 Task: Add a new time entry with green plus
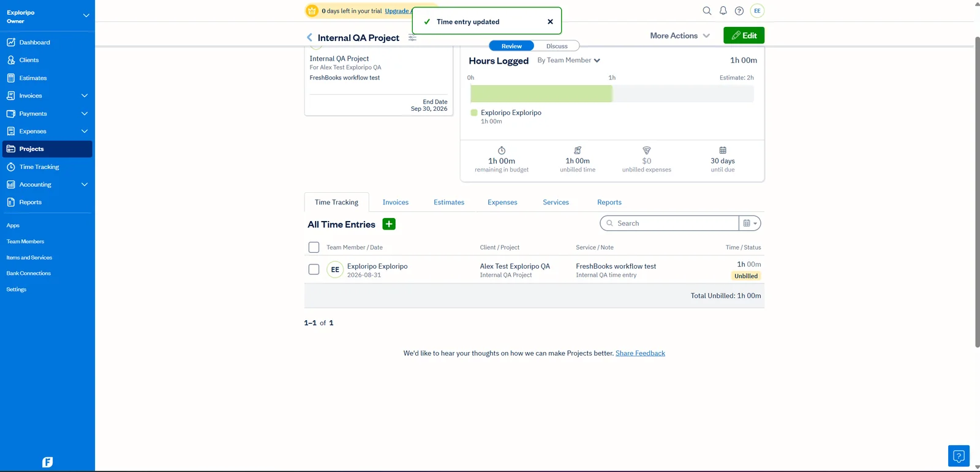tap(389, 224)
